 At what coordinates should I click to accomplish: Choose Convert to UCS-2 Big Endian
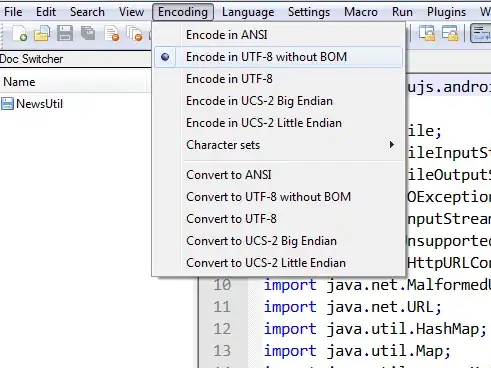[278, 241]
